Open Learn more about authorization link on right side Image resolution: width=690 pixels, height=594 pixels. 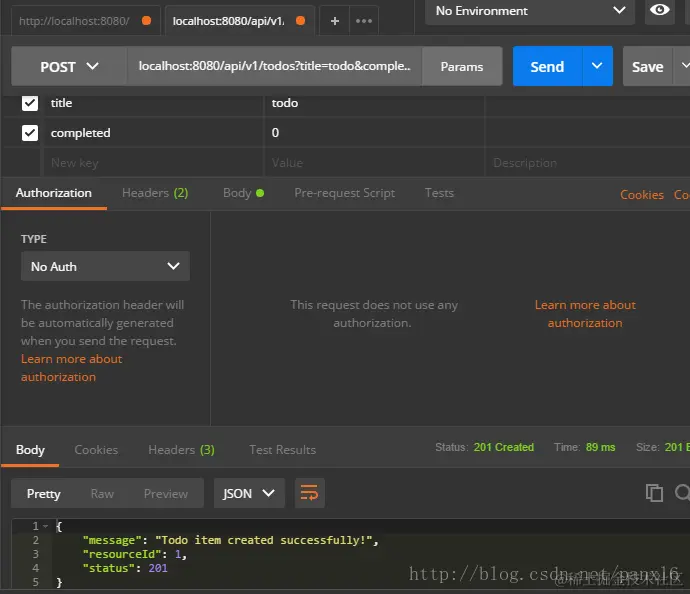(x=585, y=314)
